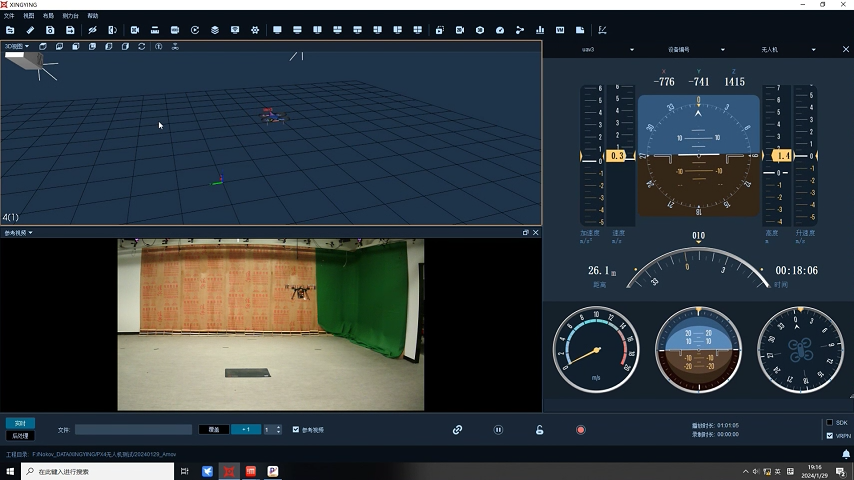Click the 覆盖 button
The width and height of the screenshot is (854, 480).
click(x=214, y=430)
